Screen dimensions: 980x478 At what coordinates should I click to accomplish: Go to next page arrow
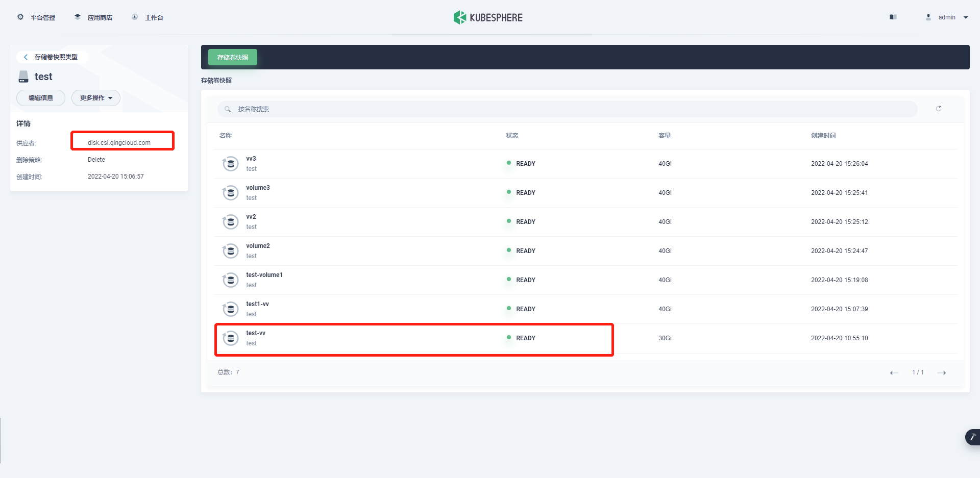tap(942, 373)
